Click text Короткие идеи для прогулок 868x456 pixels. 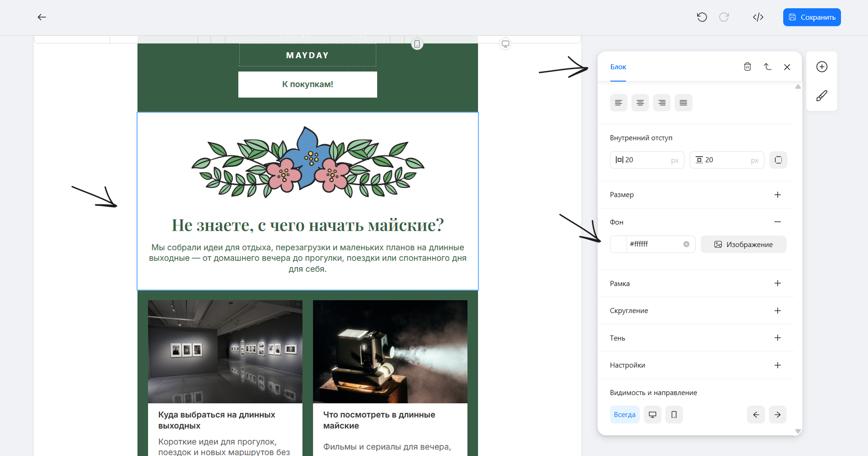click(224, 447)
